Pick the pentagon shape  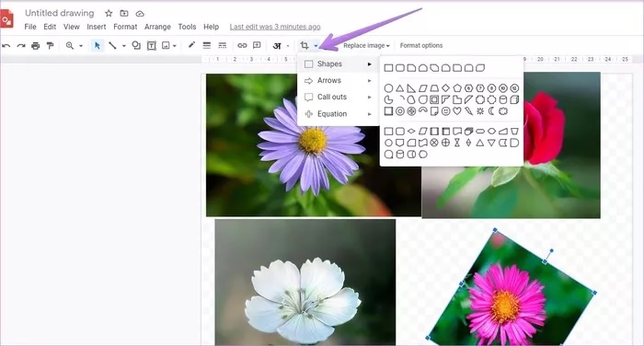[x=457, y=88]
